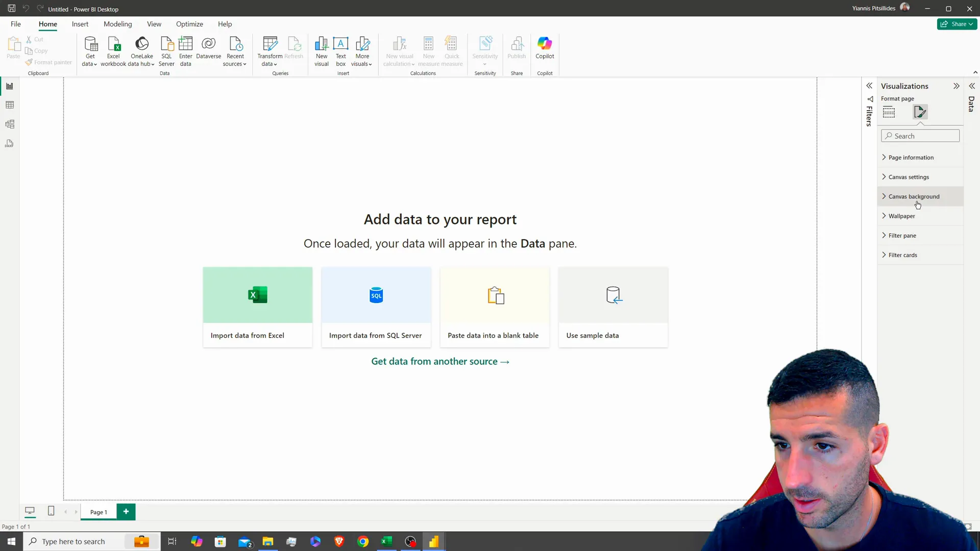Expand Page information section
Screen dimensions: 980x551
(920, 158)
